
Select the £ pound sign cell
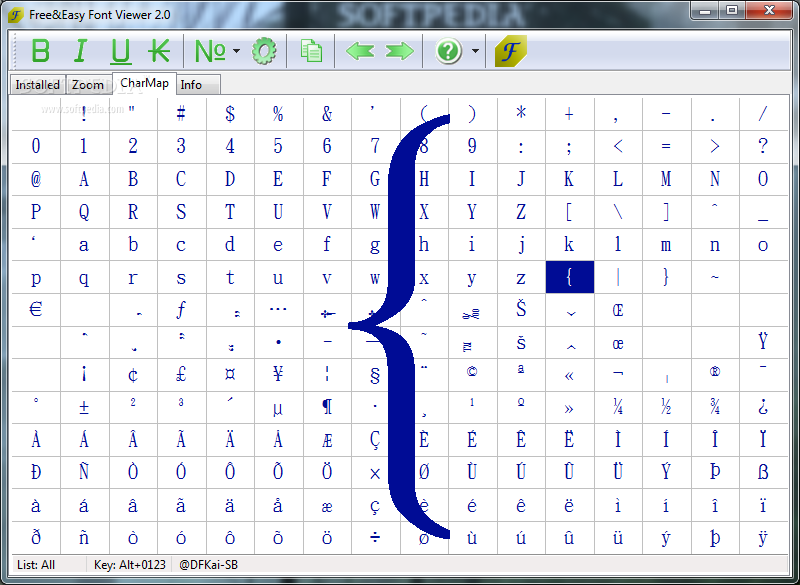coord(181,375)
